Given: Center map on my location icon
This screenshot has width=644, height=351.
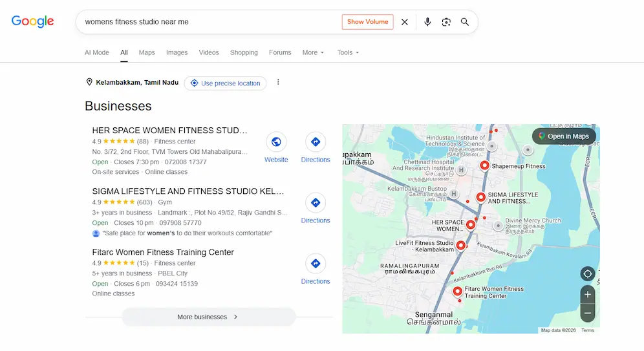Looking at the screenshot, I should pos(588,274).
